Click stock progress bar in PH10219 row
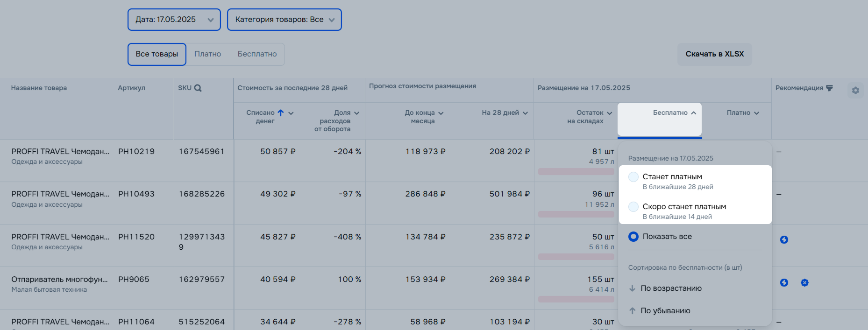This screenshot has height=330, width=868. point(576,171)
